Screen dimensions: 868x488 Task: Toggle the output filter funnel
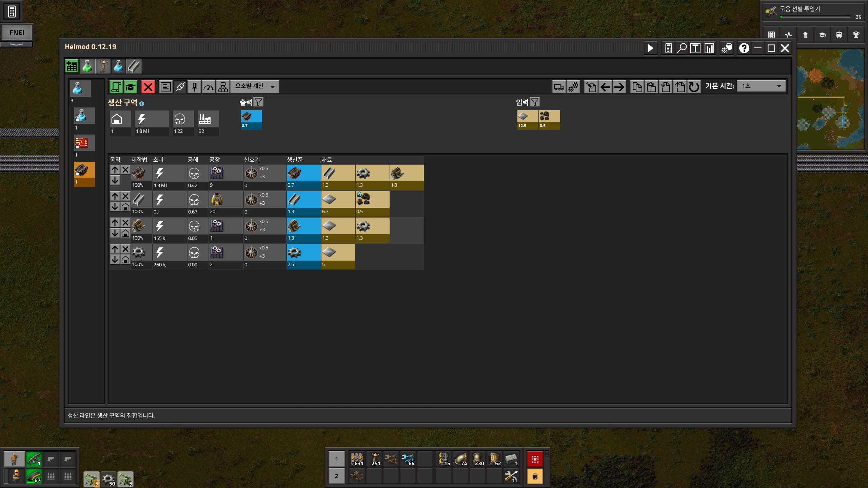tap(258, 102)
